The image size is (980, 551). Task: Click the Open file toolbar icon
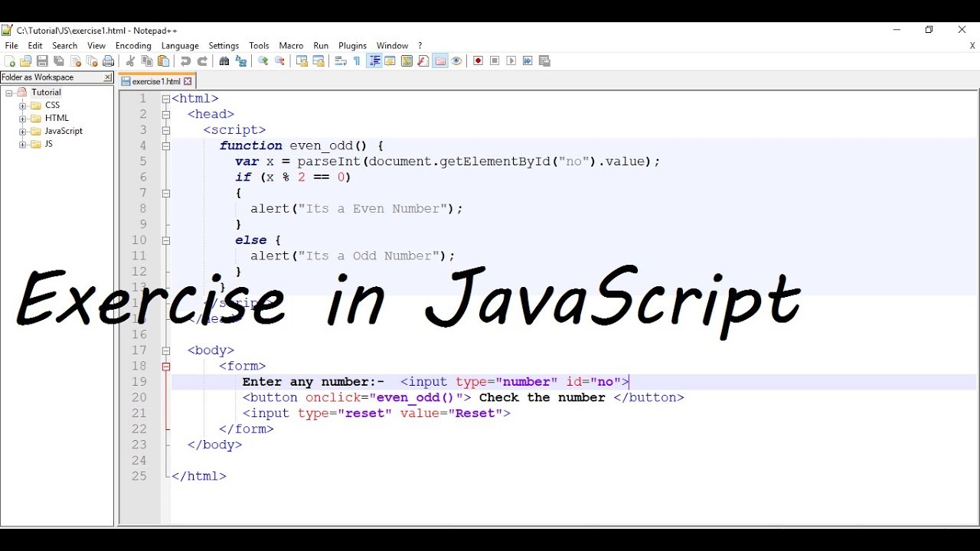point(25,61)
